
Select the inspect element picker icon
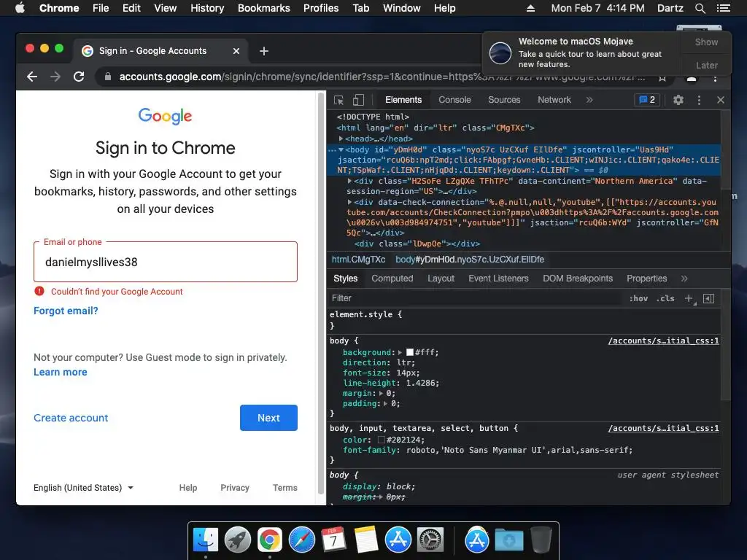[x=338, y=100]
